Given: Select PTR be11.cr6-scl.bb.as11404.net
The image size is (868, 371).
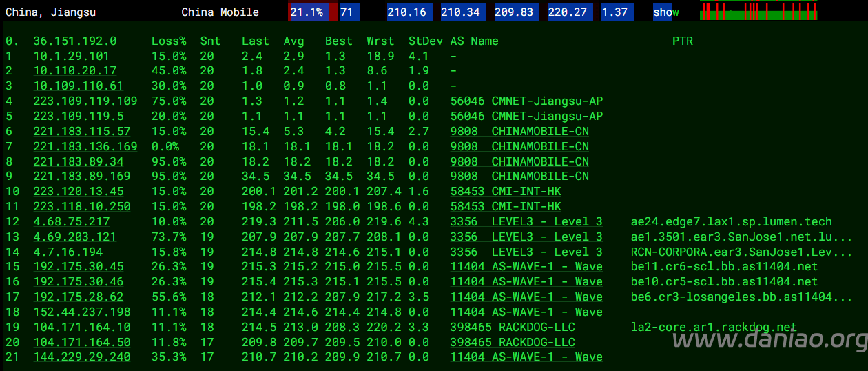Looking at the screenshot, I should tap(725, 267).
